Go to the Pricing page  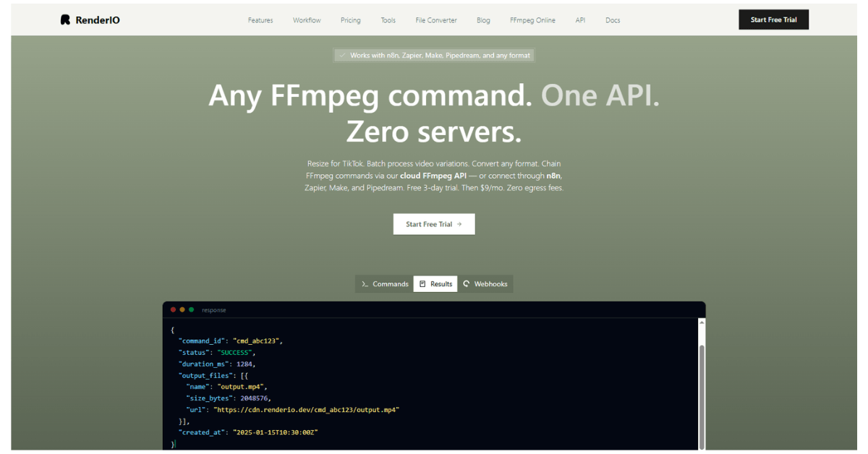point(351,20)
